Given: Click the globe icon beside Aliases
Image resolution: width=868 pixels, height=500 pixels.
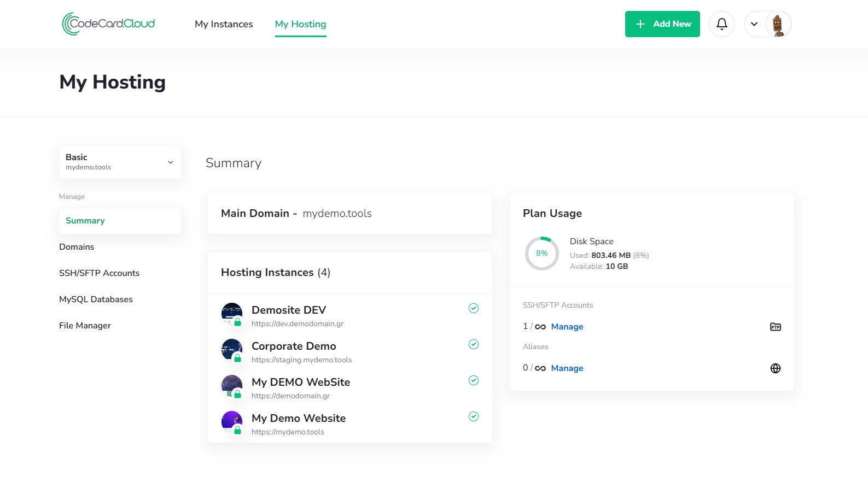Looking at the screenshot, I should coord(775,368).
